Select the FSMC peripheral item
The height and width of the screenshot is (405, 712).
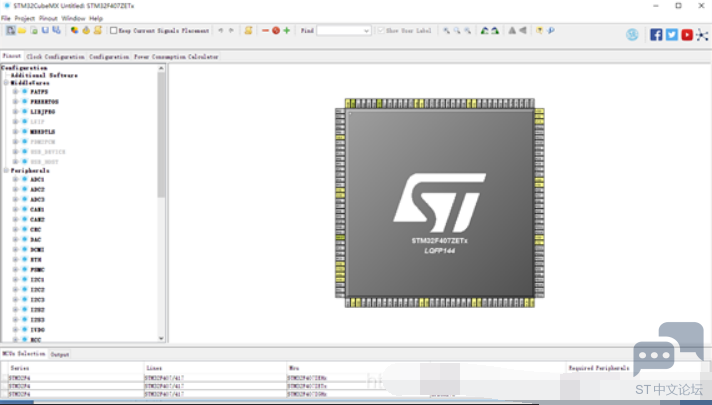pyautogui.click(x=37, y=270)
